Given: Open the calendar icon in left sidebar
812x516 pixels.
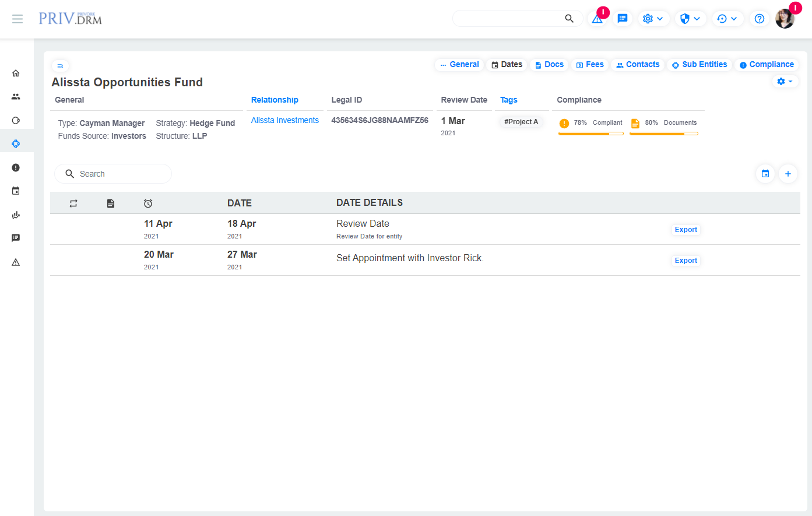Looking at the screenshot, I should (16, 191).
